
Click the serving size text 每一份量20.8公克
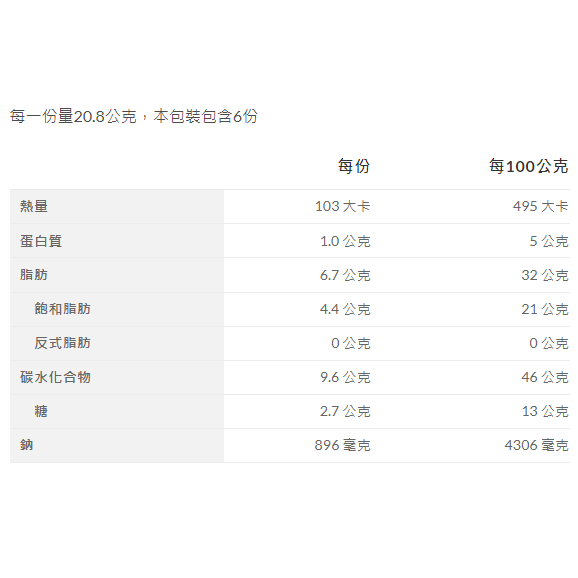pos(73,116)
